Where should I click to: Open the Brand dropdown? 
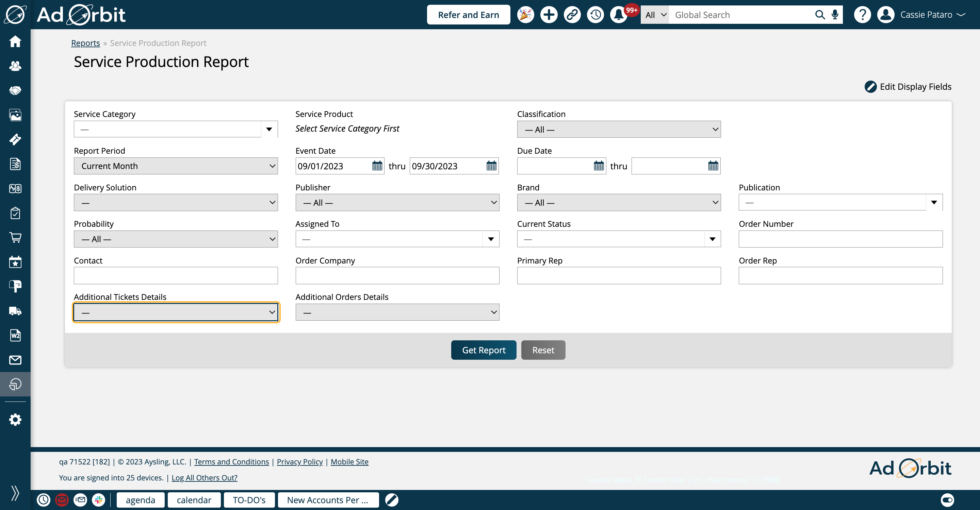pyautogui.click(x=619, y=202)
